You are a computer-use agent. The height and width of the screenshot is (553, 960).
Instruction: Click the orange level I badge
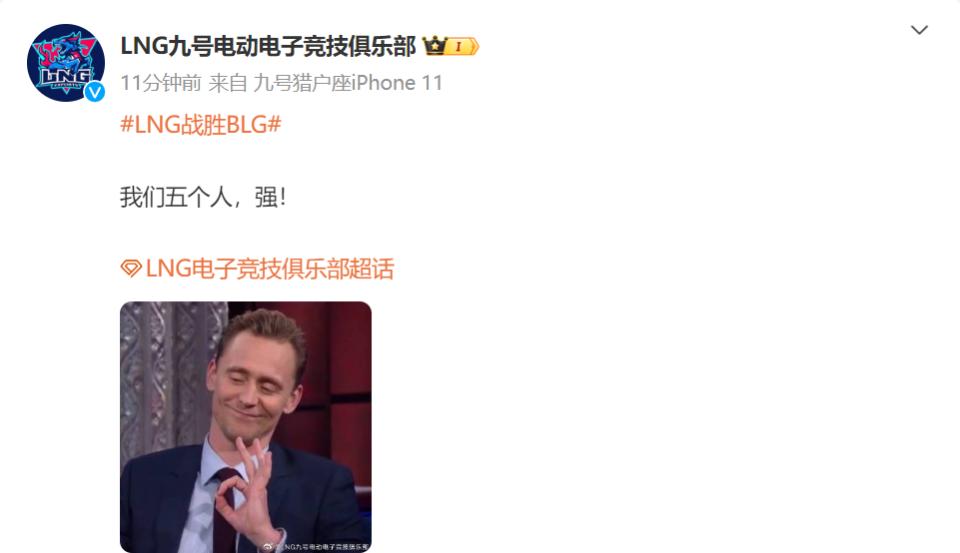pyautogui.click(x=462, y=47)
